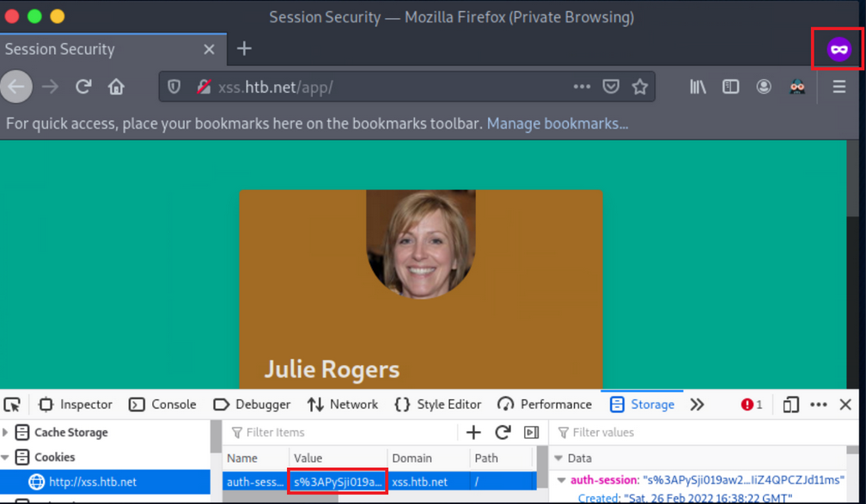This screenshot has width=866, height=504.
Task: Switch to the Storage tab in devtools
Action: 642,404
